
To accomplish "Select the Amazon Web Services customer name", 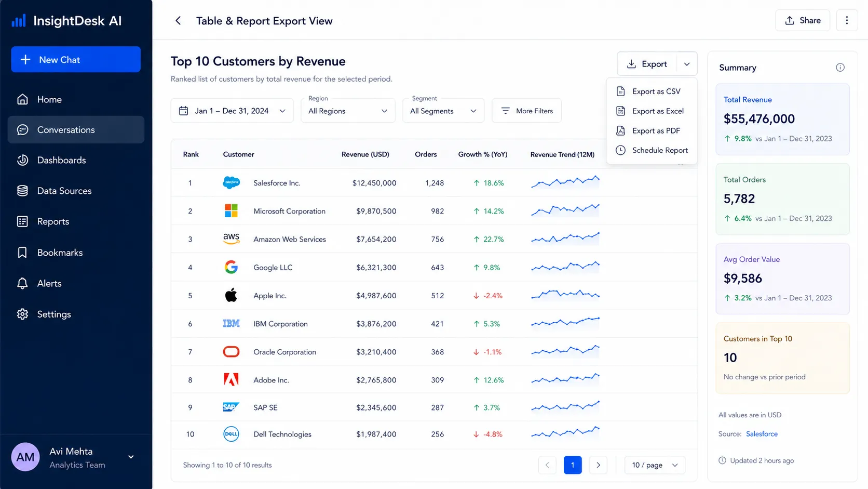I will [290, 239].
